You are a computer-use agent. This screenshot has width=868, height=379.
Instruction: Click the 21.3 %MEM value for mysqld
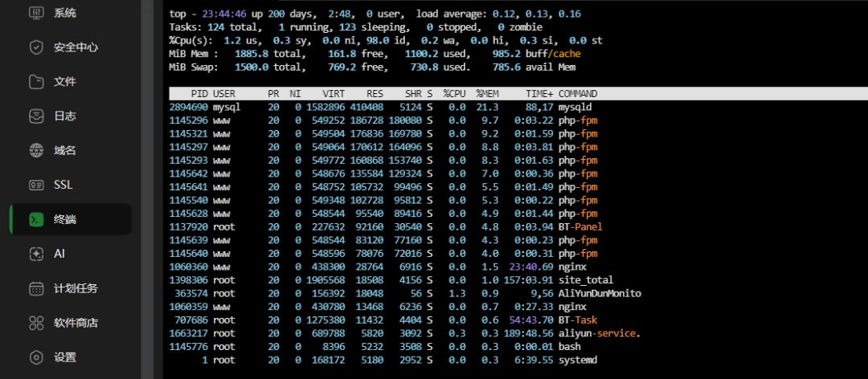click(x=488, y=108)
